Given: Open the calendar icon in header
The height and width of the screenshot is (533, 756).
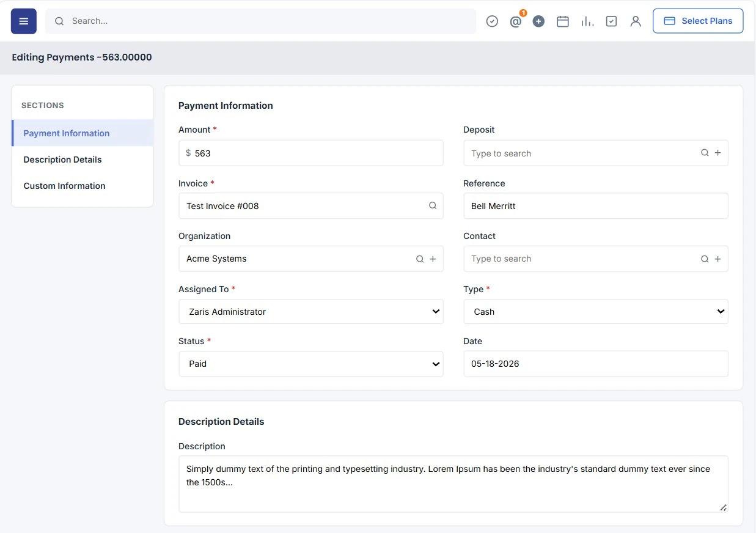Looking at the screenshot, I should click(x=563, y=21).
